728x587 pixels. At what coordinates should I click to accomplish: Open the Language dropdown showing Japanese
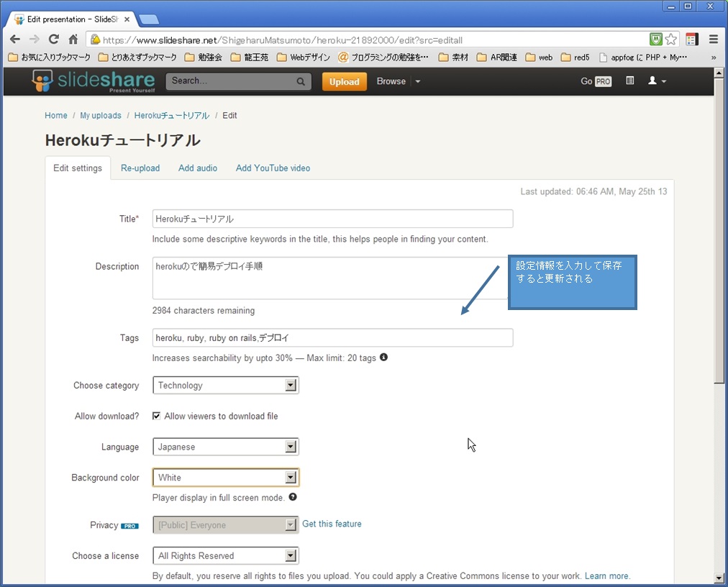click(x=226, y=447)
